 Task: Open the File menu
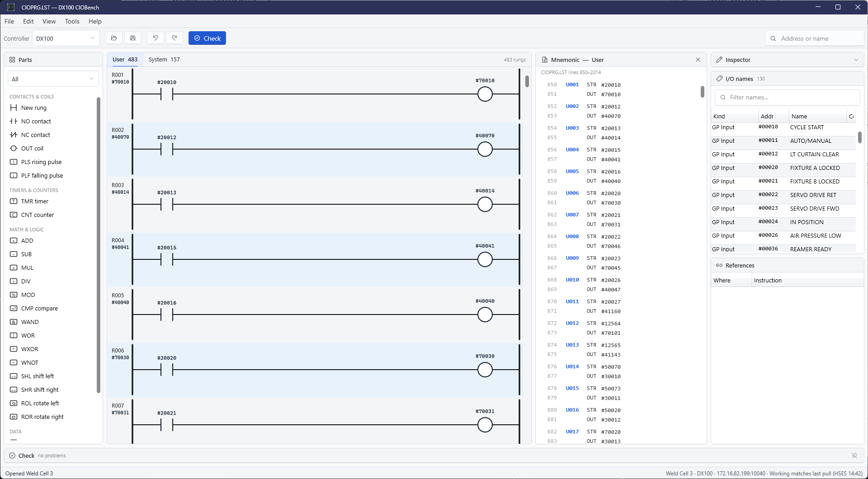coord(9,21)
